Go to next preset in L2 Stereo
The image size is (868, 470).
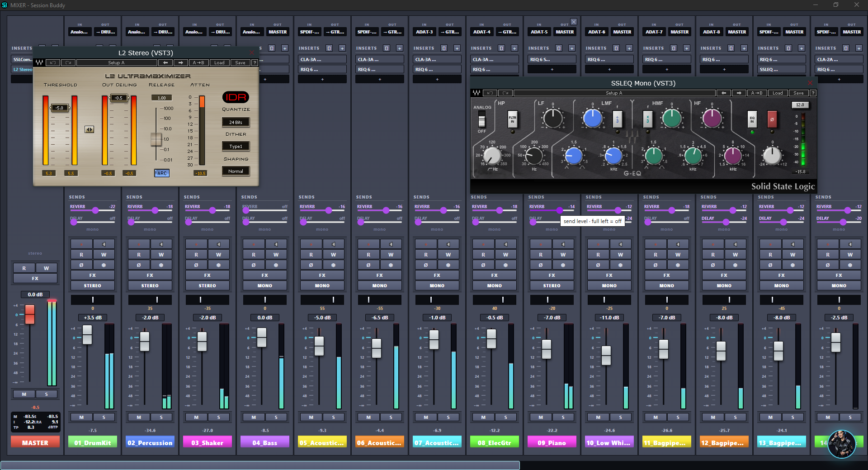(180, 63)
